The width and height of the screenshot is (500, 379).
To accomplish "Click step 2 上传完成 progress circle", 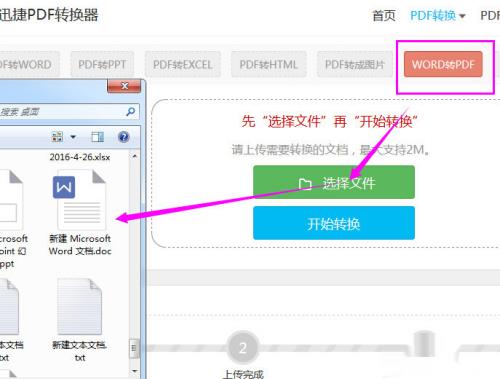I will pos(243,348).
